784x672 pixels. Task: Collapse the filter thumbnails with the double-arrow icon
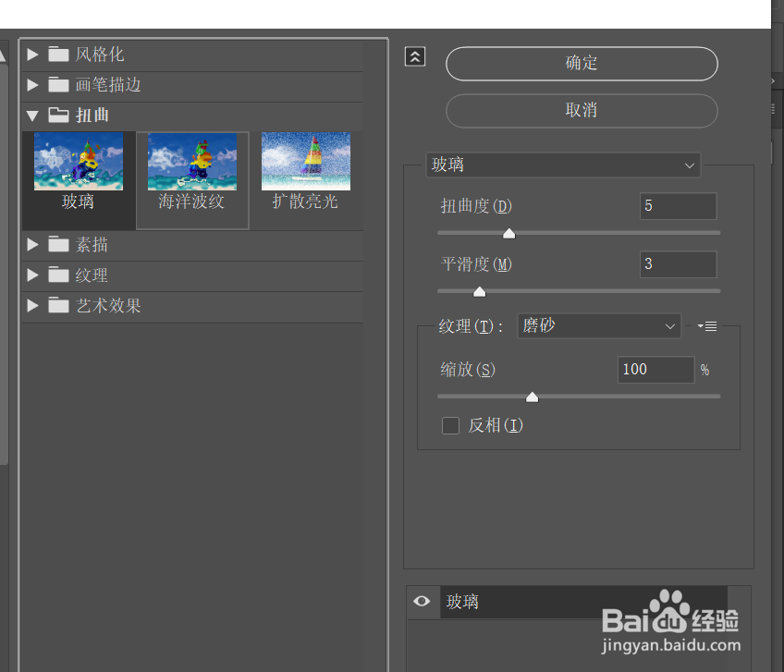[x=414, y=56]
